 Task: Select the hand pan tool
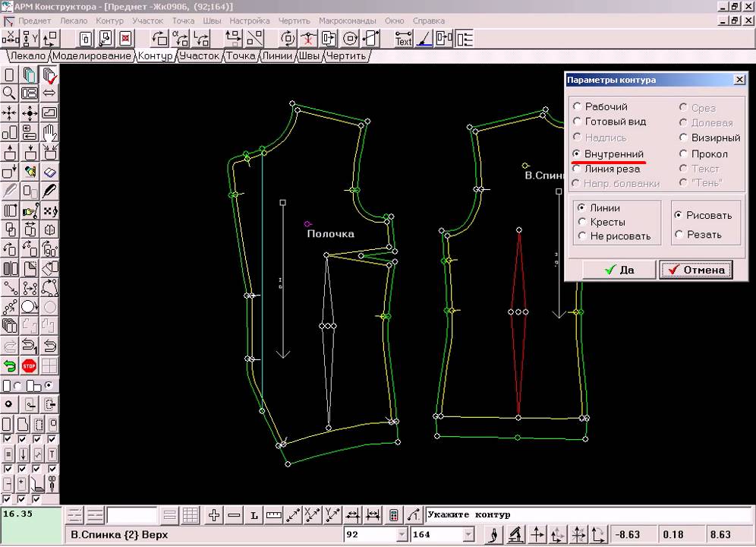click(50, 133)
